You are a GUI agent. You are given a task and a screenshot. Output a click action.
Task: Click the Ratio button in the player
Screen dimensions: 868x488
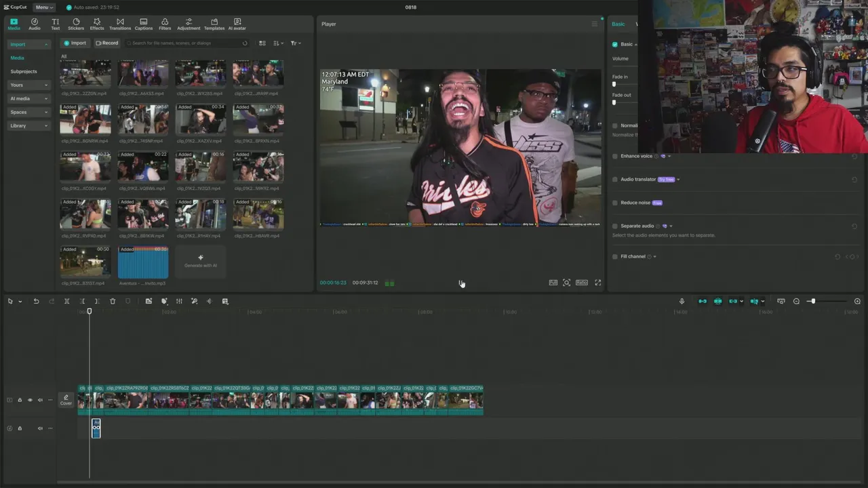point(582,283)
